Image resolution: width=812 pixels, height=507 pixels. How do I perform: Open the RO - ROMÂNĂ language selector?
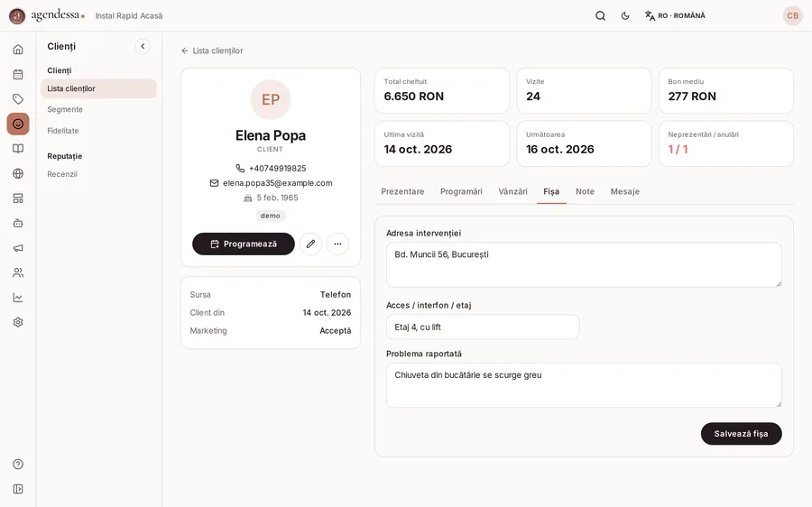[x=675, y=15]
